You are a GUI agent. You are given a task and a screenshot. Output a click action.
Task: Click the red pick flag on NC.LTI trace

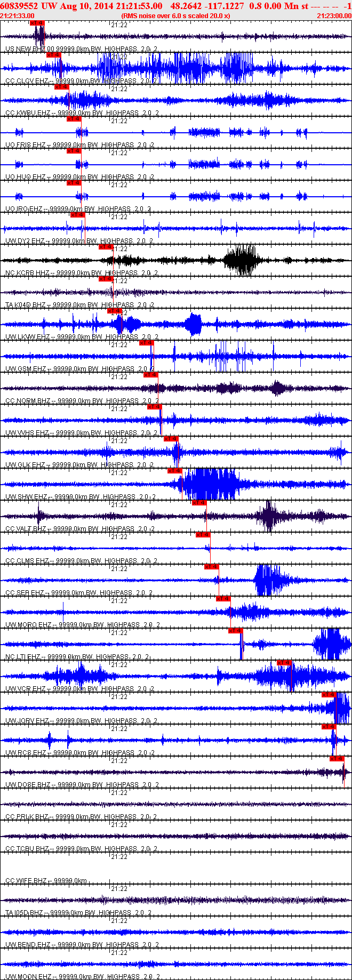tap(235, 631)
